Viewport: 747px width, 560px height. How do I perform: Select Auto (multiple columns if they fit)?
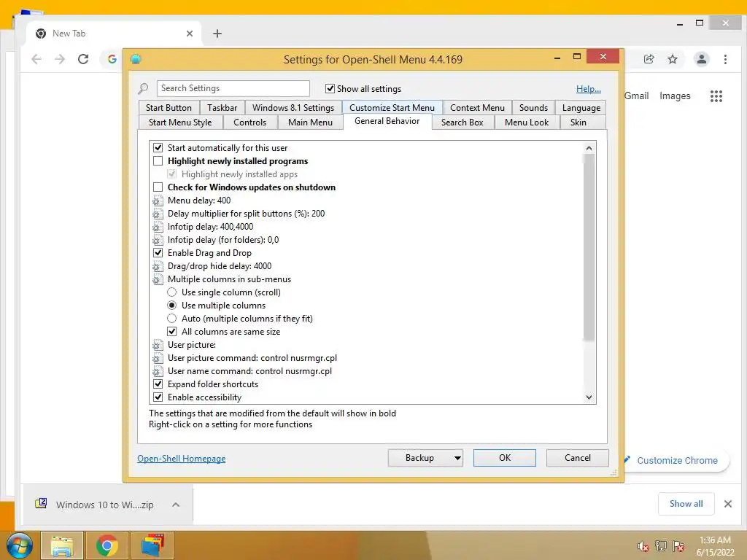[x=172, y=319]
